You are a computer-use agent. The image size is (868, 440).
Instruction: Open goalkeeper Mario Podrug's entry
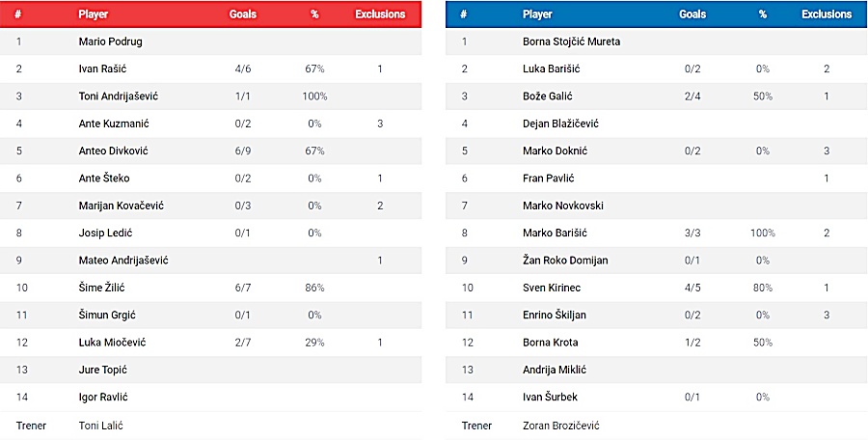coord(110,42)
